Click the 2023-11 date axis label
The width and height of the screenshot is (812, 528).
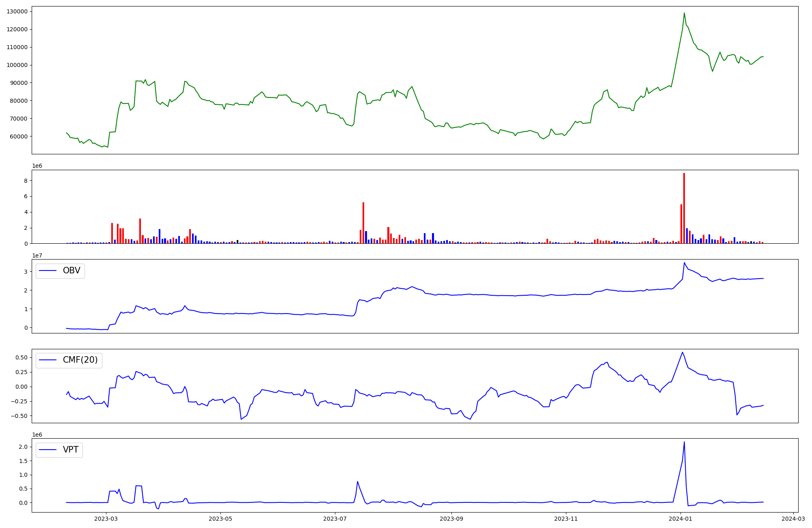coord(566,518)
